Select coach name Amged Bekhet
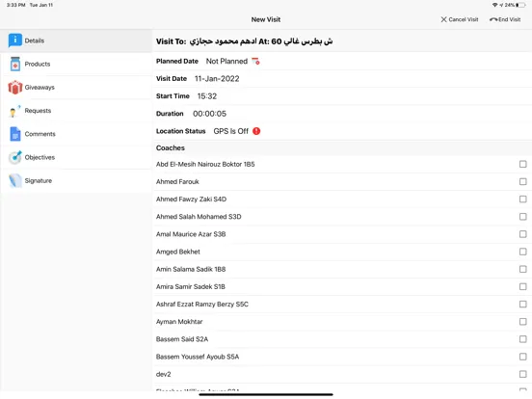This screenshot has width=532, height=399. [x=177, y=252]
